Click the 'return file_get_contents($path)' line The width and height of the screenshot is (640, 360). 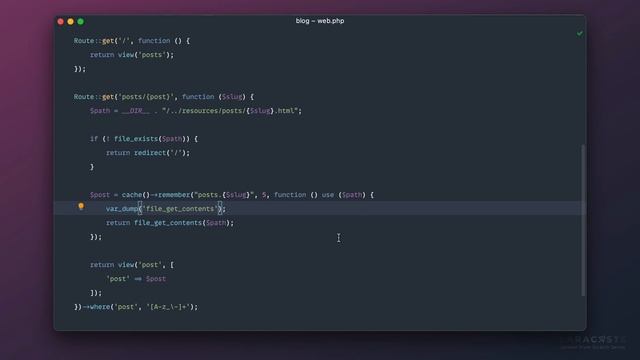170,223
